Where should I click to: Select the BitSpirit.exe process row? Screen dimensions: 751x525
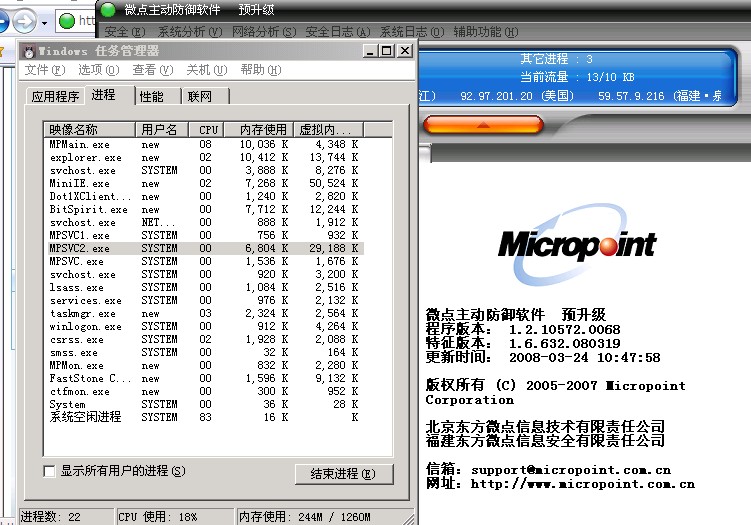(205, 209)
